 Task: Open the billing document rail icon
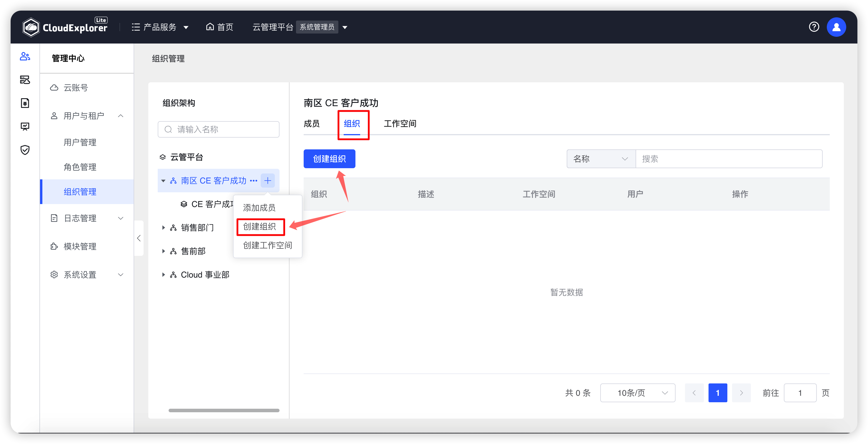[x=25, y=103]
